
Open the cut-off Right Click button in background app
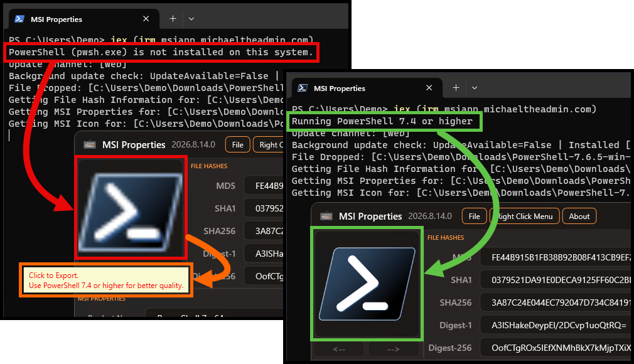269,145
